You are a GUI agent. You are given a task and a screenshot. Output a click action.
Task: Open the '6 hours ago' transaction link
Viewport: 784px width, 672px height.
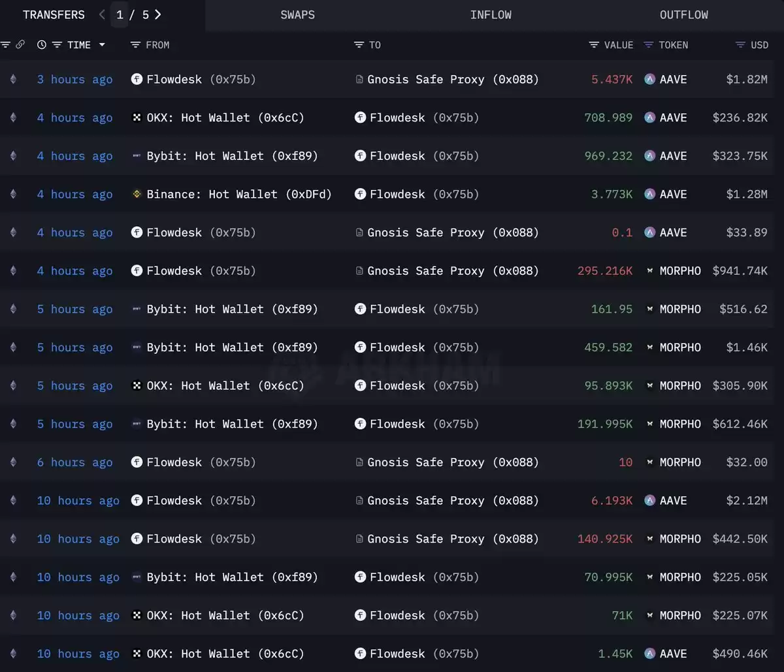coord(74,462)
